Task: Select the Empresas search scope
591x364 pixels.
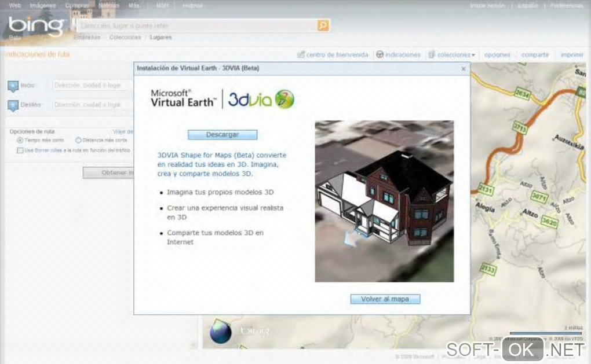Action: [87, 37]
